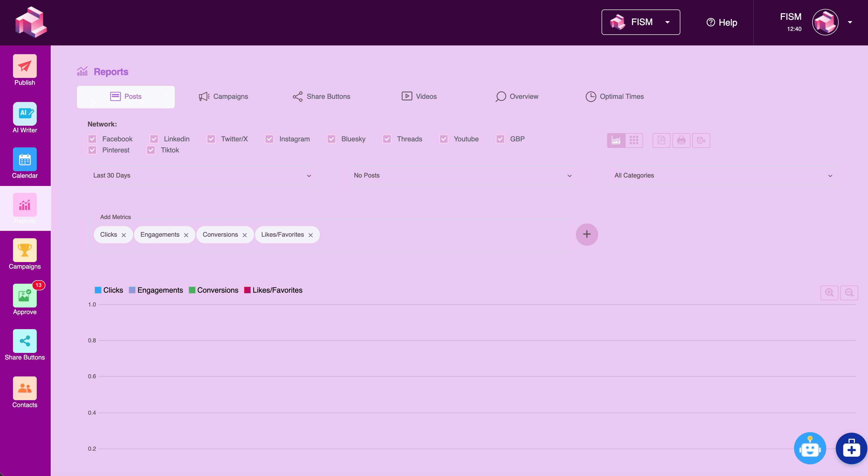Disable the Youtube network checkbox
Viewport: 868px width, 476px height.
(x=444, y=139)
